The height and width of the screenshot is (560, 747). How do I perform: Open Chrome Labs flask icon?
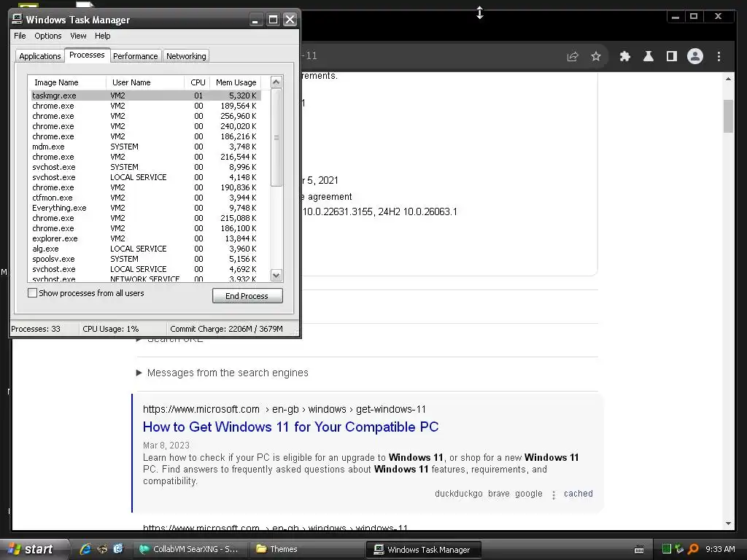[x=649, y=57]
